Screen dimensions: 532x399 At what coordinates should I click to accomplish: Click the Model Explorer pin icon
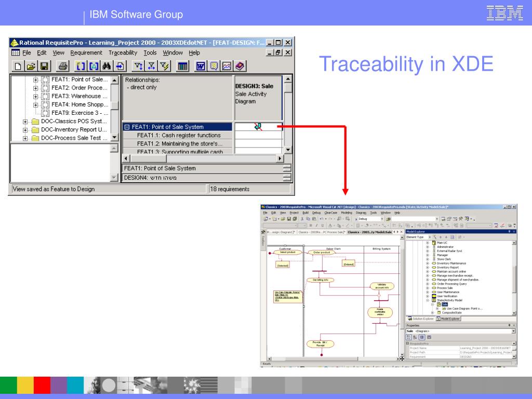point(509,232)
